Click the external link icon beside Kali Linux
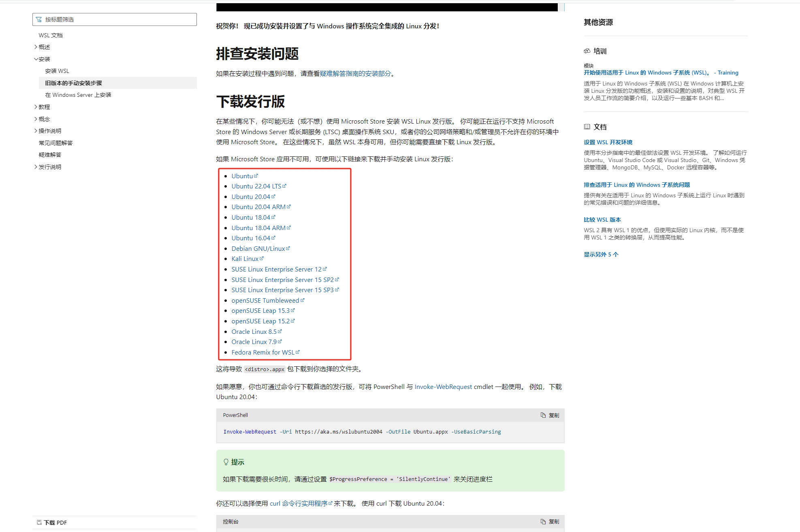800x532 pixels. pos(262,258)
